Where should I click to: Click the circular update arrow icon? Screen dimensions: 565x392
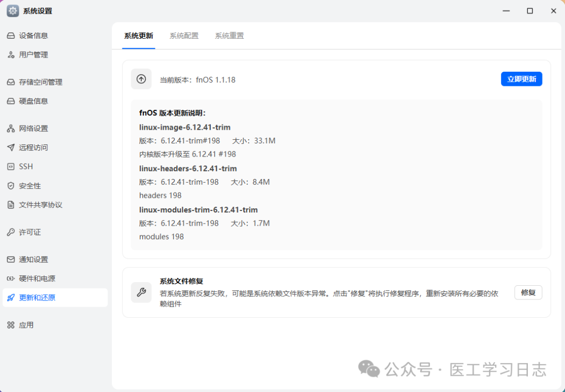point(141,79)
